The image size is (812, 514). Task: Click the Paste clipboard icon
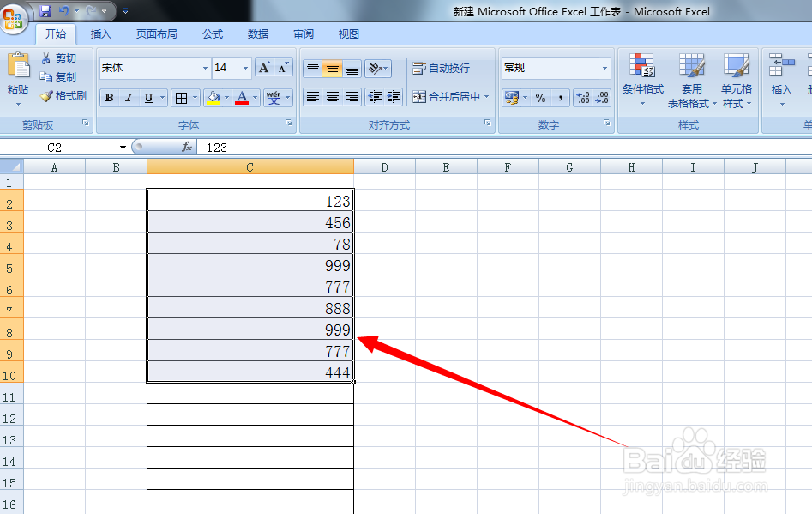pyautogui.click(x=19, y=66)
